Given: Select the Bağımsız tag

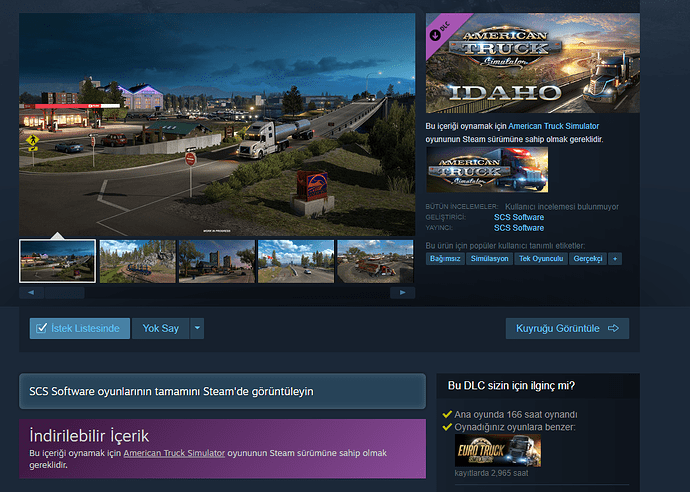Looking at the screenshot, I should tap(445, 259).
